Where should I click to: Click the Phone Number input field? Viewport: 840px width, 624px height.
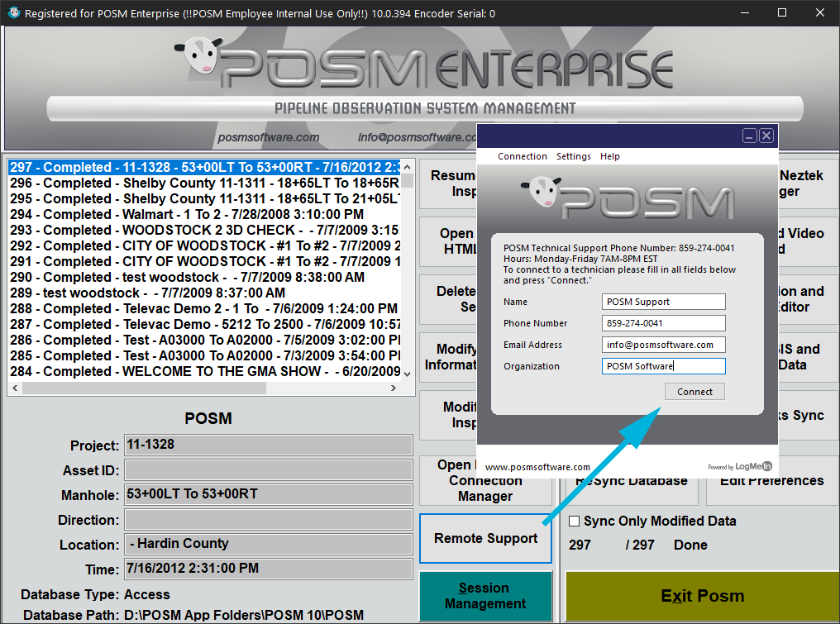pyautogui.click(x=663, y=323)
